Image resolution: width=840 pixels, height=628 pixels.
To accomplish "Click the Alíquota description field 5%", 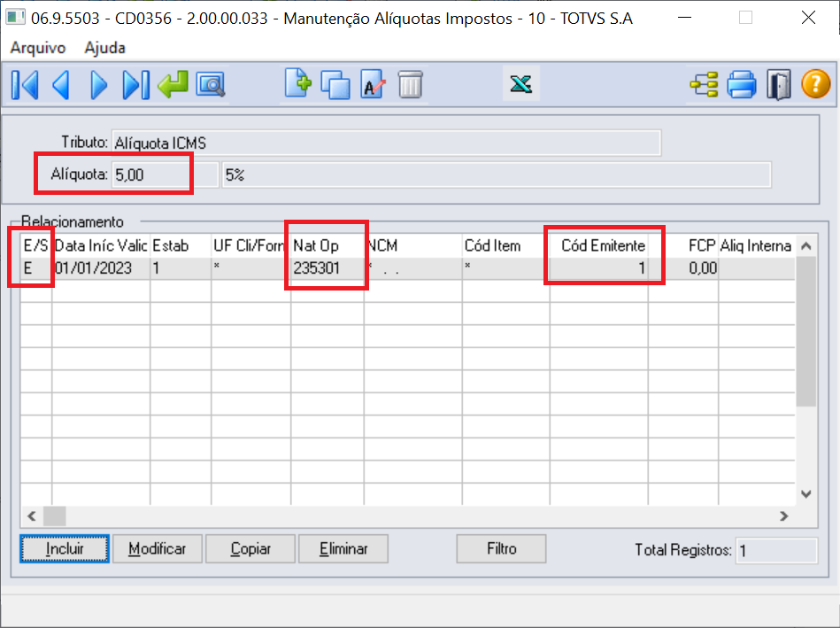I will pyautogui.click(x=497, y=174).
